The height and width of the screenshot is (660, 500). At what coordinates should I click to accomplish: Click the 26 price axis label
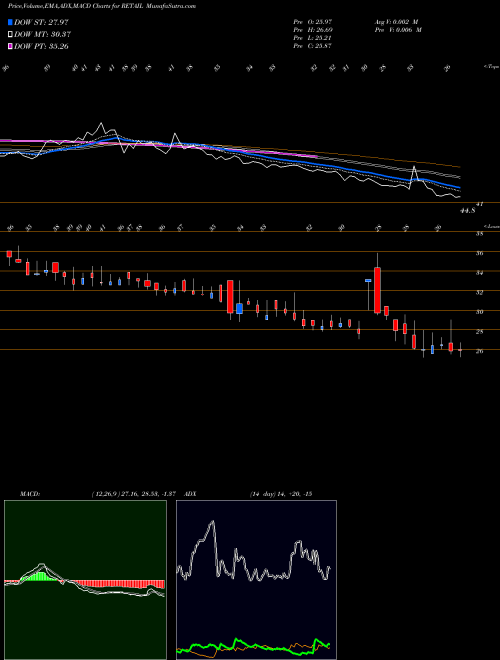(x=479, y=351)
